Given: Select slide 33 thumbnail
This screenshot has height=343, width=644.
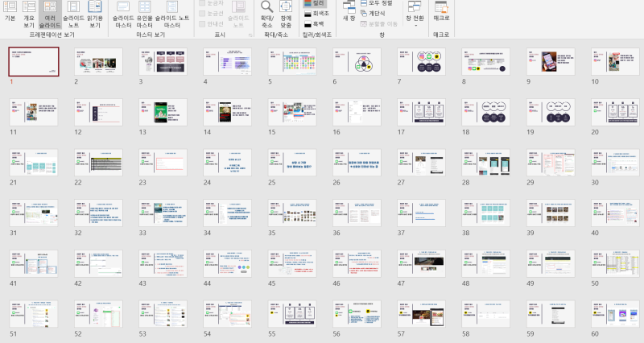Looking at the screenshot, I should (163, 213).
